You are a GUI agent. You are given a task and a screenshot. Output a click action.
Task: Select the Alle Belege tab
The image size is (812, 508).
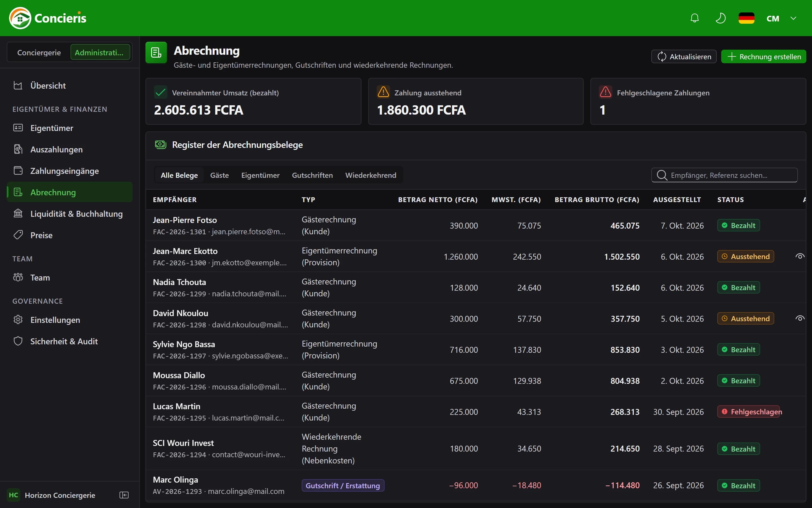pos(179,175)
